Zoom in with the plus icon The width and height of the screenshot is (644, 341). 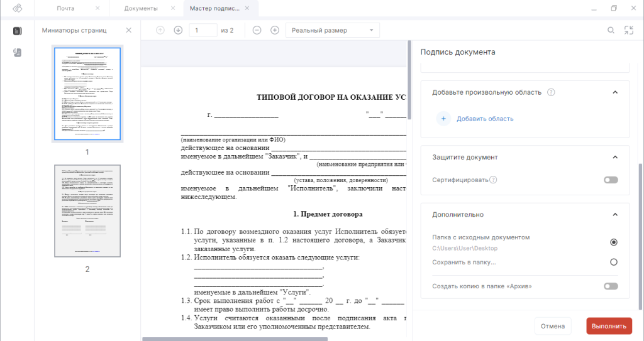coord(275,30)
